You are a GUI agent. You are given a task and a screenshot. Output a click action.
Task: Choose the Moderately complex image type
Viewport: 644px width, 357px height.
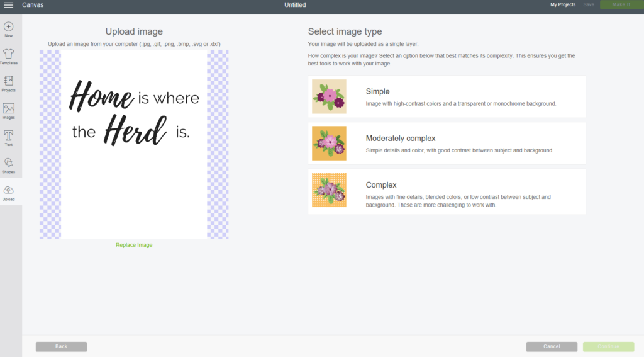[447, 143]
